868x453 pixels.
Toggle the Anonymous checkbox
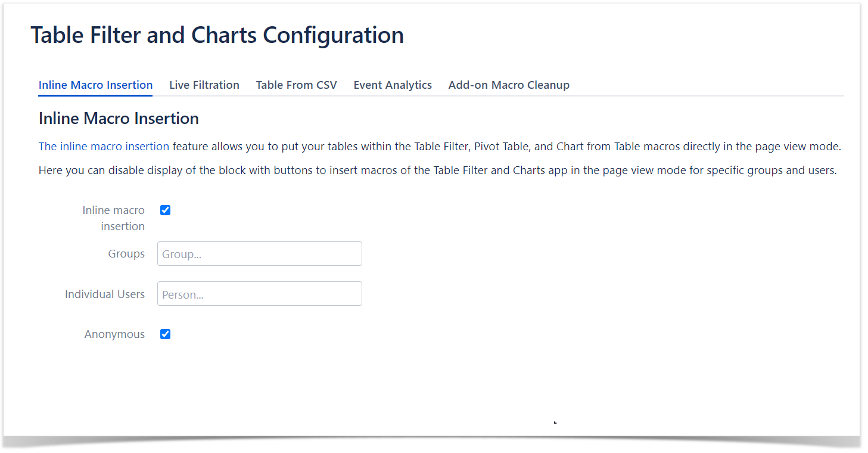[x=166, y=334]
